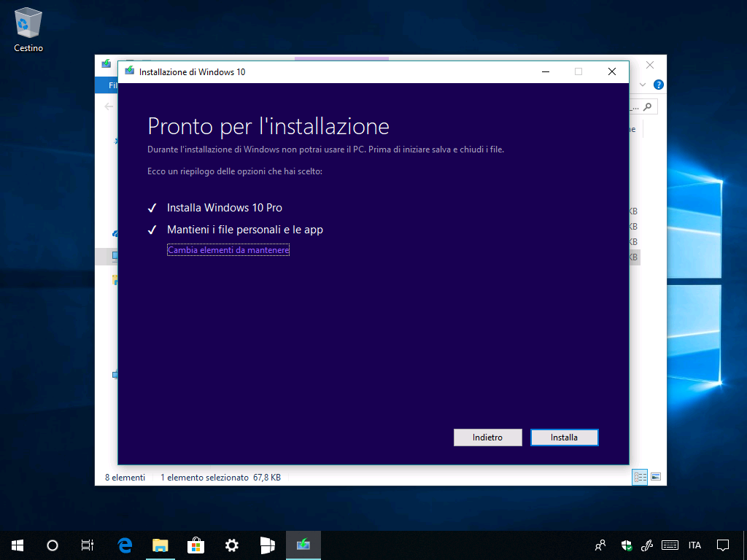
Task: Open the Windows Start menu
Action: 18,545
